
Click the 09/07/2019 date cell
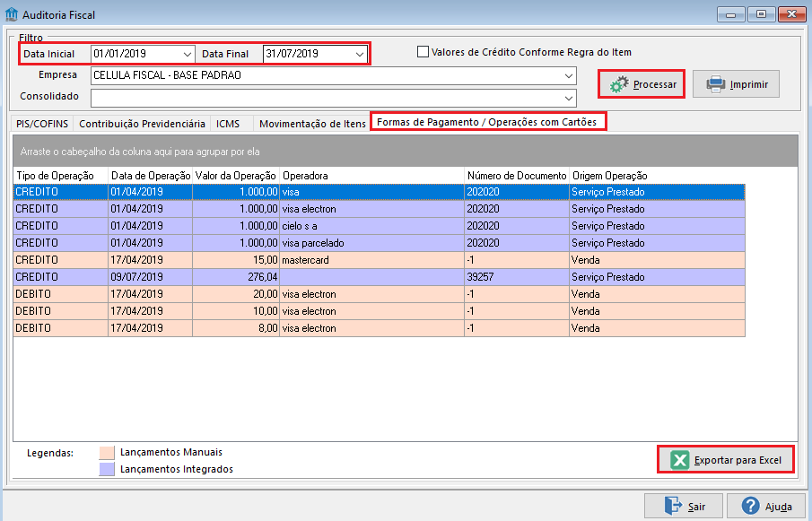tap(150, 277)
